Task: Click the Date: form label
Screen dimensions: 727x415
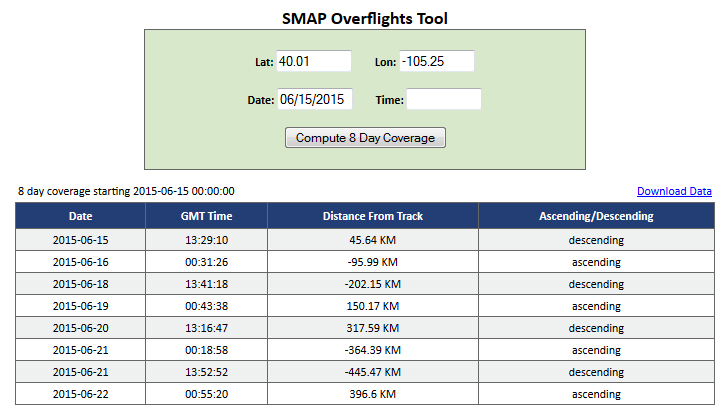Action: [261, 100]
